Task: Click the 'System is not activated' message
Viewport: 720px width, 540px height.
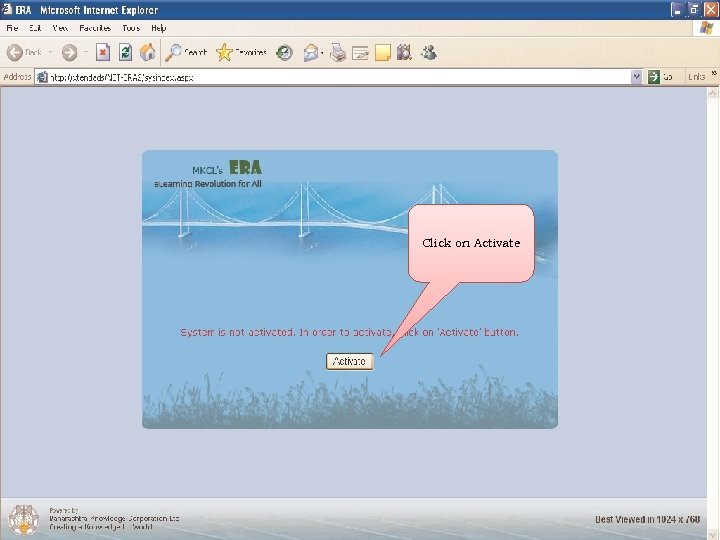Action: coord(349,332)
